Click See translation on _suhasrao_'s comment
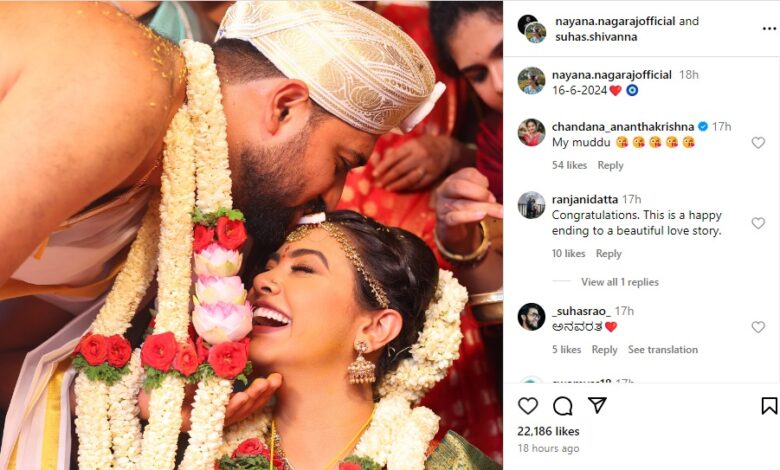This screenshot has height=470, width=780. 663,350
